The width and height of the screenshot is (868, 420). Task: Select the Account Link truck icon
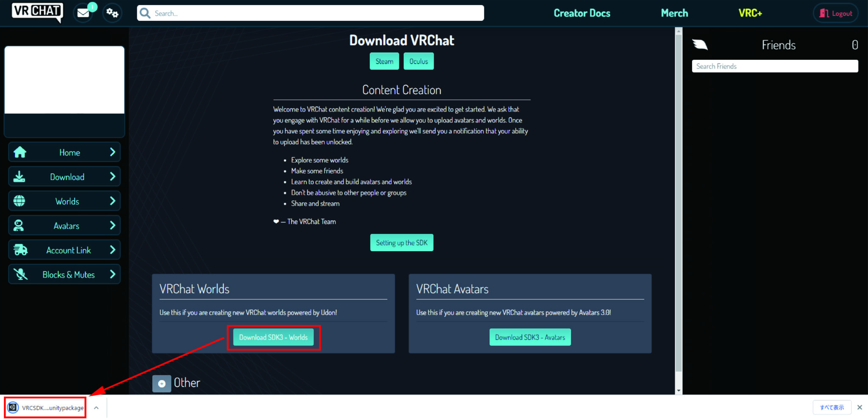(20, 250)
